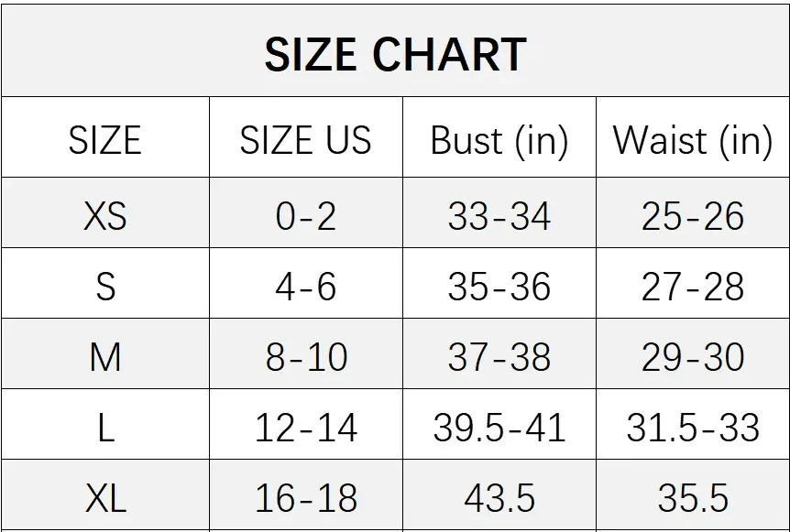Select the SIZE column header
The width and height of the screenshot is (790, 532).
point(105,137)
